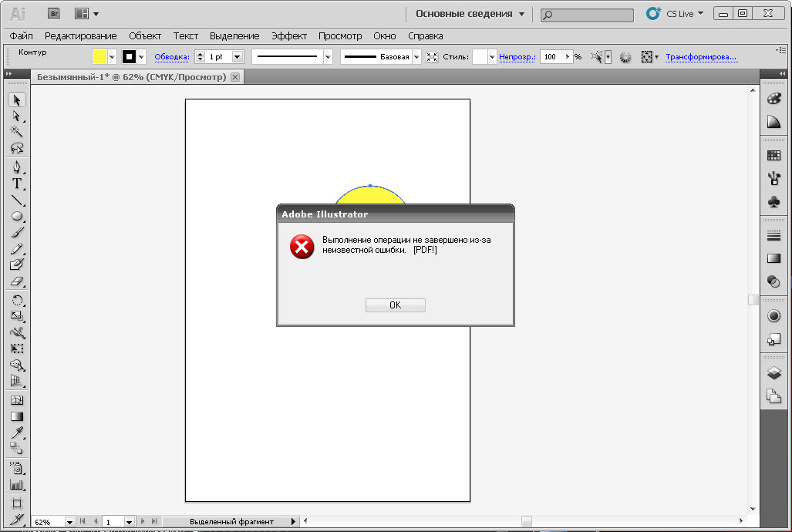Expand the fill color dropdown arrow

(112, 56)
